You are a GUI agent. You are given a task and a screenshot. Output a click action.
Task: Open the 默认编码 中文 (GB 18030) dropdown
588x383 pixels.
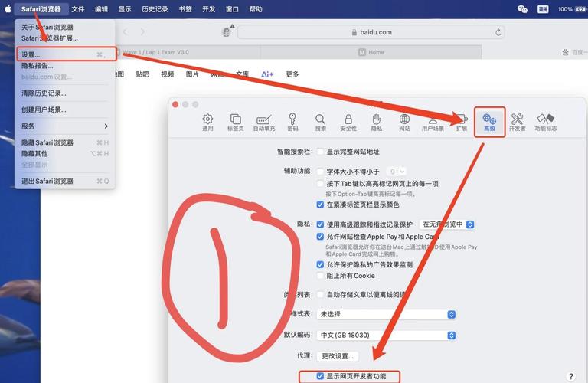point(386,335)
